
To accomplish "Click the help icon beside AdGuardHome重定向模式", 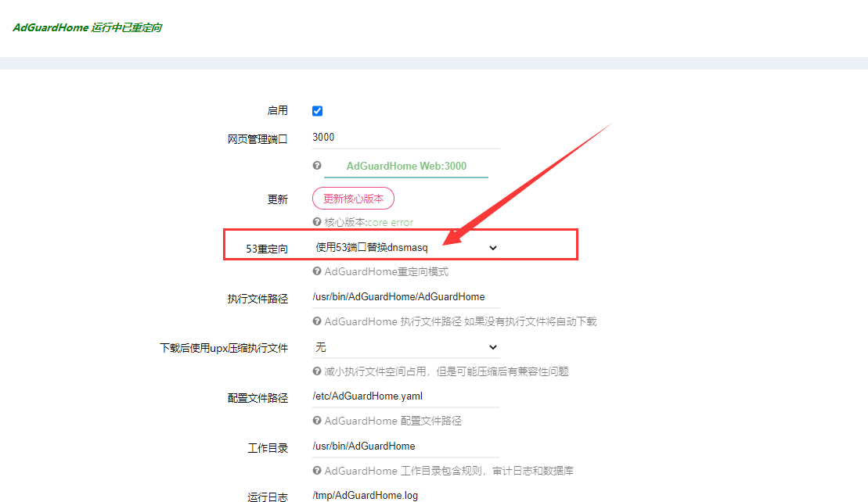I will [317, 271].
